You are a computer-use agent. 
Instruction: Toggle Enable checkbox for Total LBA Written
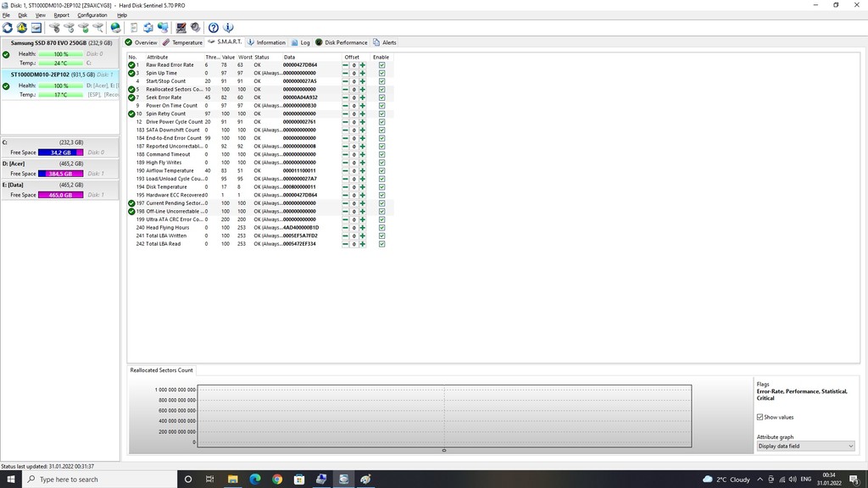(x=382, y=236)
